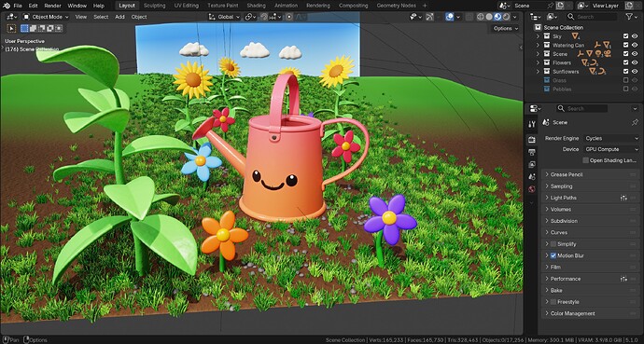This screenshot has height=344, width=644.
Task: Open the Device GPU Compute dropdown
Action: tap(611, 149)
